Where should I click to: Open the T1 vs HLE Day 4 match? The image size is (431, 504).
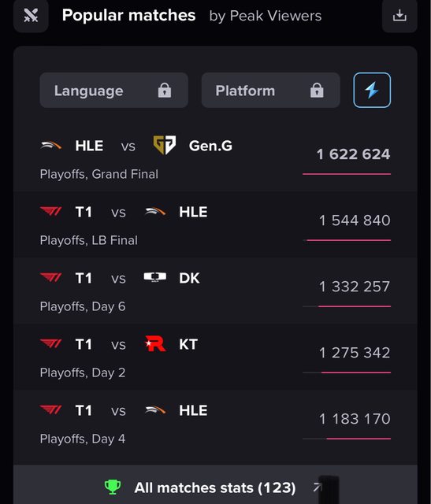216,423
